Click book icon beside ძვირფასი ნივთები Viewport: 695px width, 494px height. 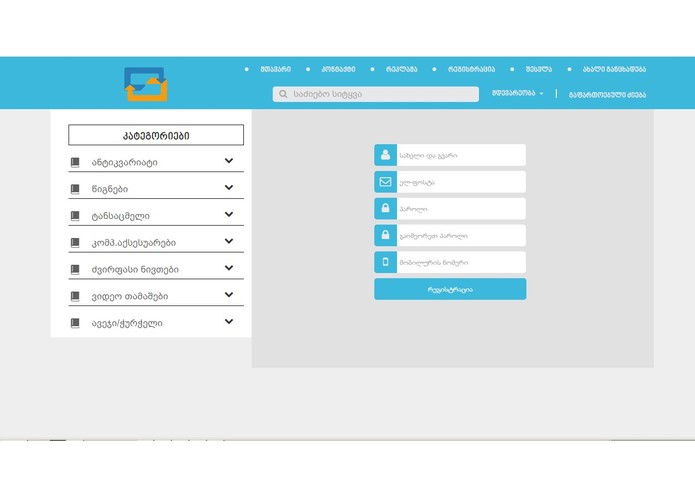pyautogui.click(x=75, y=269)
